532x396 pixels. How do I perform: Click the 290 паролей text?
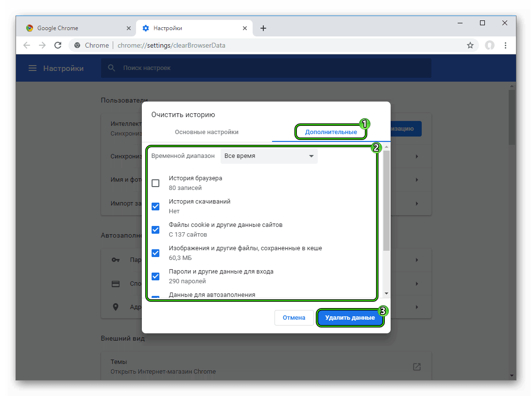(x=187, y=281)
